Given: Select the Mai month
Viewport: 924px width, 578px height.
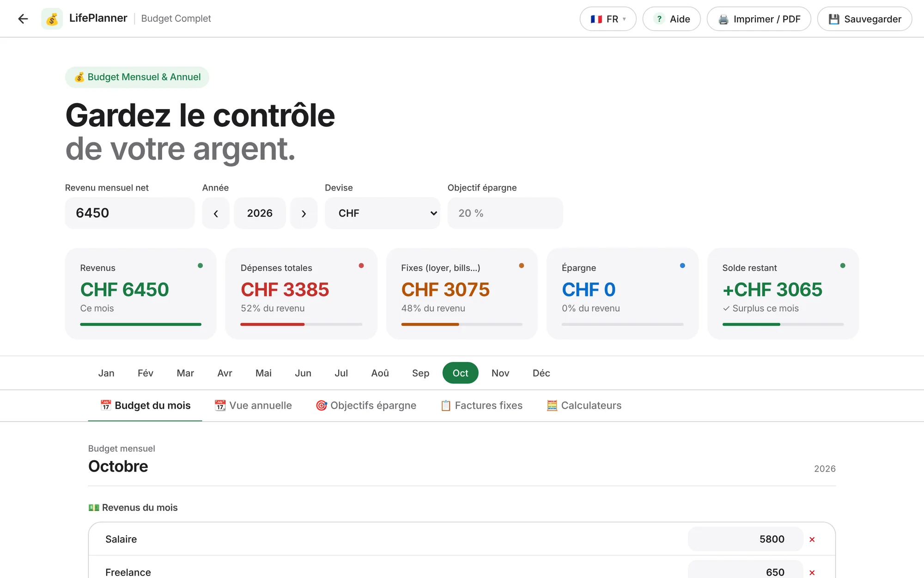Looking at the screenshot, I should pyautogui.click(x=263, y=373).
